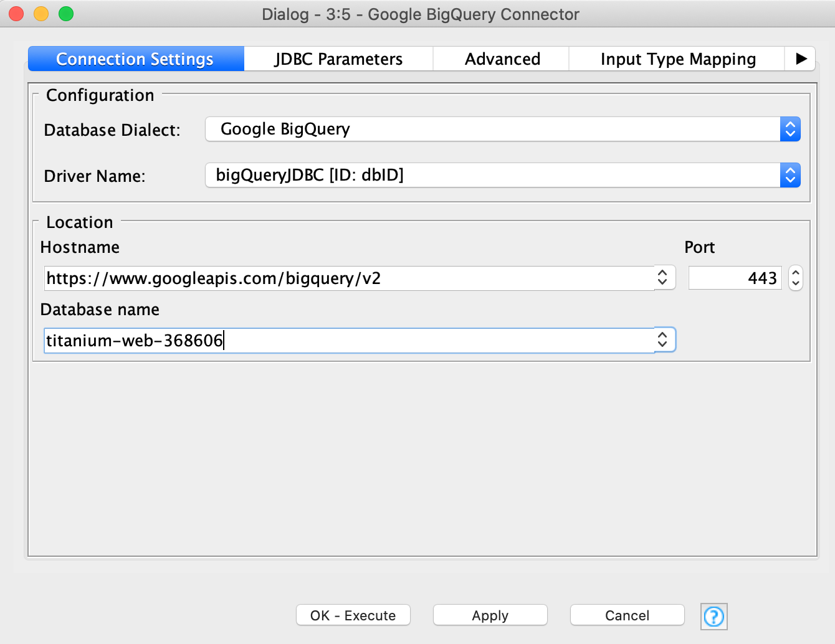Click the titanium-web-368606 database name field
Image resolution: width=835 pixels, height=644 pixels.
tap(312, 340)
